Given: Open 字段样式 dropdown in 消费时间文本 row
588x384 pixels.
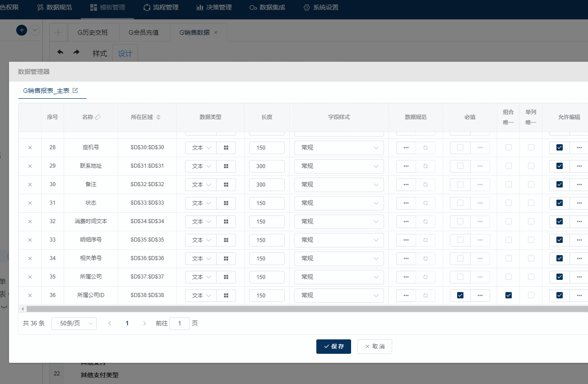Looking at the screenshot, I should point(339,222).
